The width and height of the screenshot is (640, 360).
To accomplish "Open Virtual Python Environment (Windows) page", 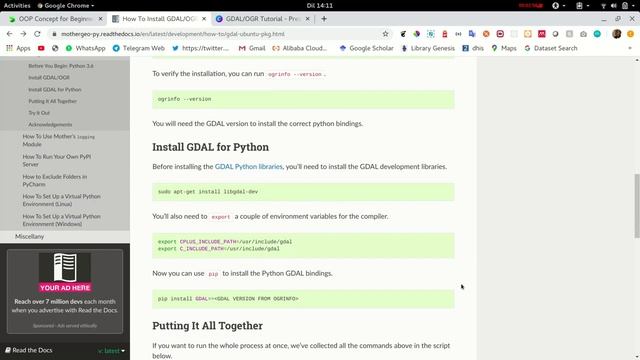I will 61,220.
